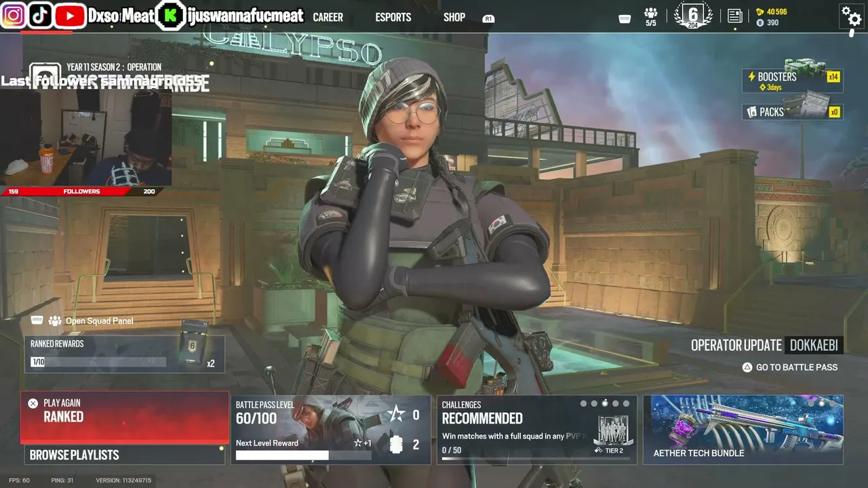This screenshot has height=488, width=868.
Task: Click the R6 credits coin icon
Action: [759, 22]
